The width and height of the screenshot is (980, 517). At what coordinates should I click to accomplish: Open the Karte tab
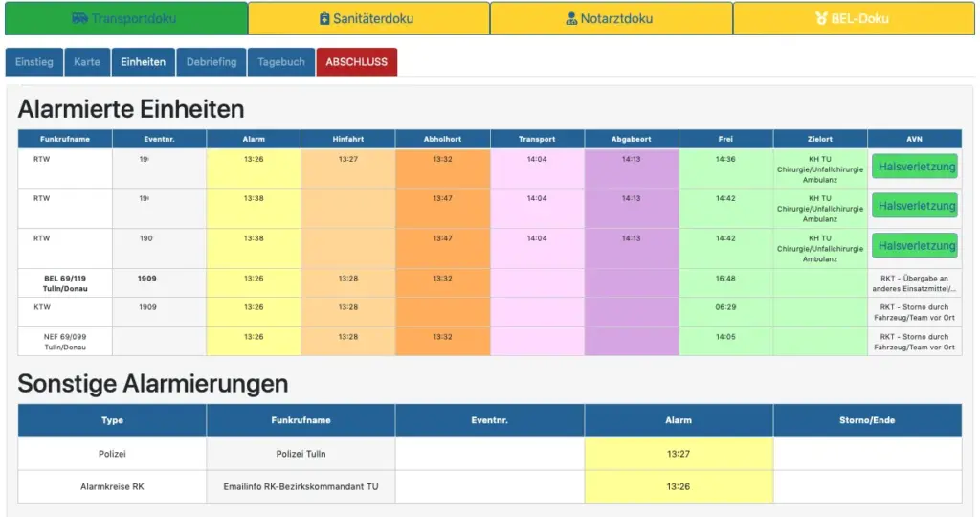(x=87, y=62)
